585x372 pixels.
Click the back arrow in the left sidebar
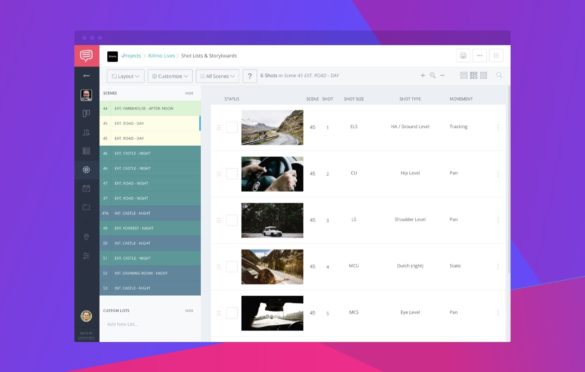coord(86,76)
